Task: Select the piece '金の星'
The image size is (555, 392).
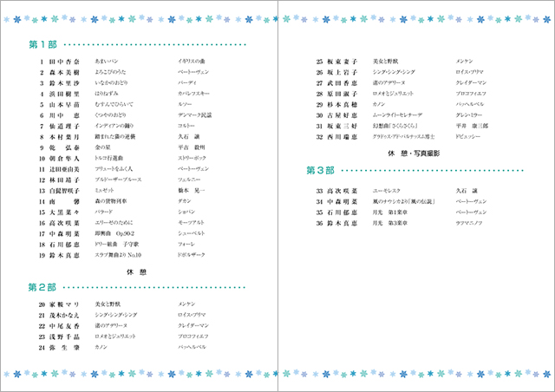Action: tap(102, 147)
